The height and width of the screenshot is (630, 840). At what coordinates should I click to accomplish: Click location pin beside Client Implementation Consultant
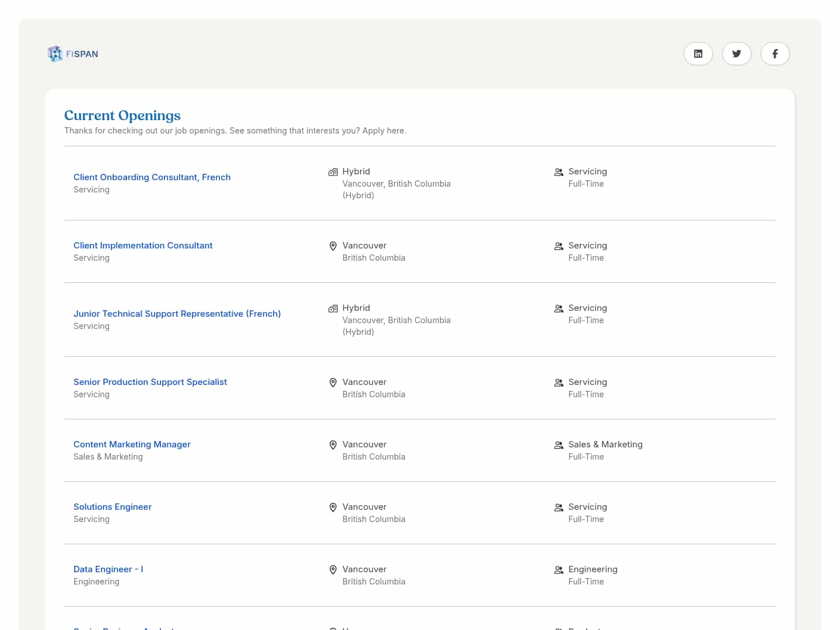[x=333, y=246]
